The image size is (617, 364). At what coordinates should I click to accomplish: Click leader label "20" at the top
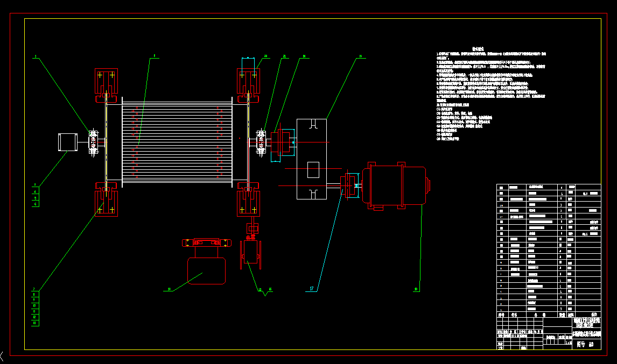[x=304, y=56]
